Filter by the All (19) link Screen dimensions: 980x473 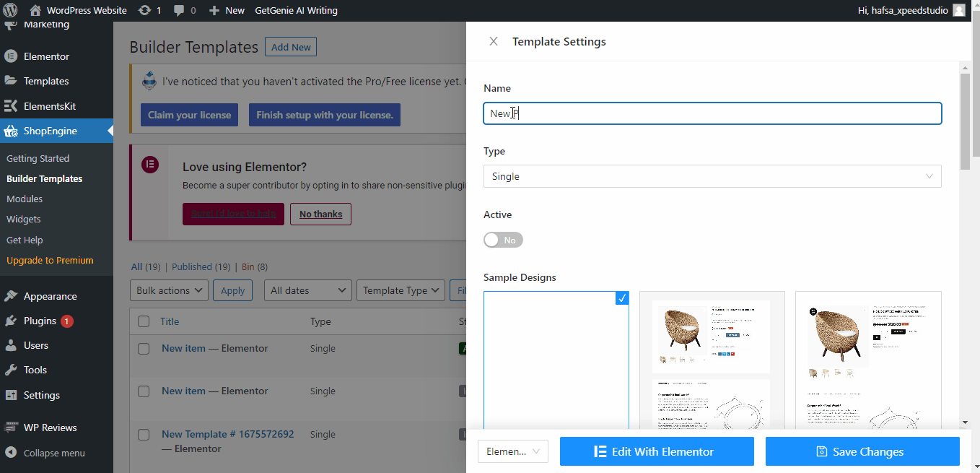coord(146,266)
